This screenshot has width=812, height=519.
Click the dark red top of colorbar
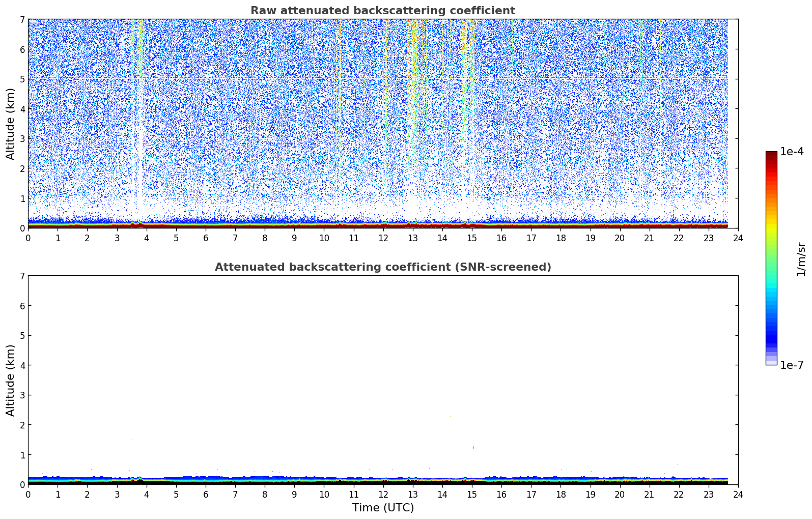point(771,156)
